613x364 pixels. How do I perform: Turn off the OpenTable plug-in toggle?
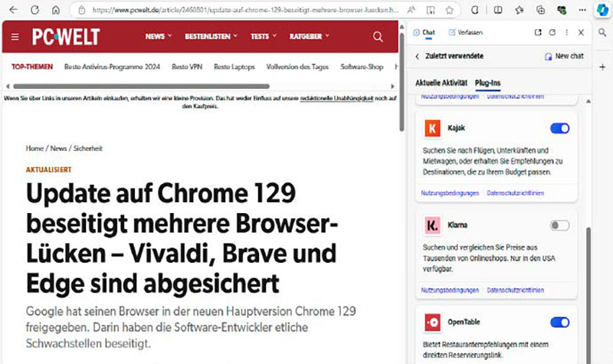click(560, 322)
